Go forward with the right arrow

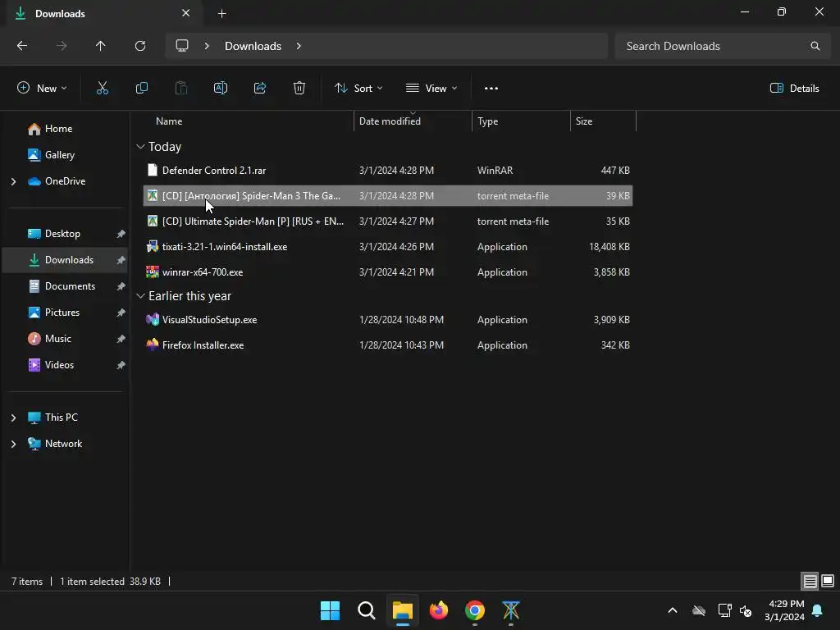pyautogui.click(x=62, y=46)
